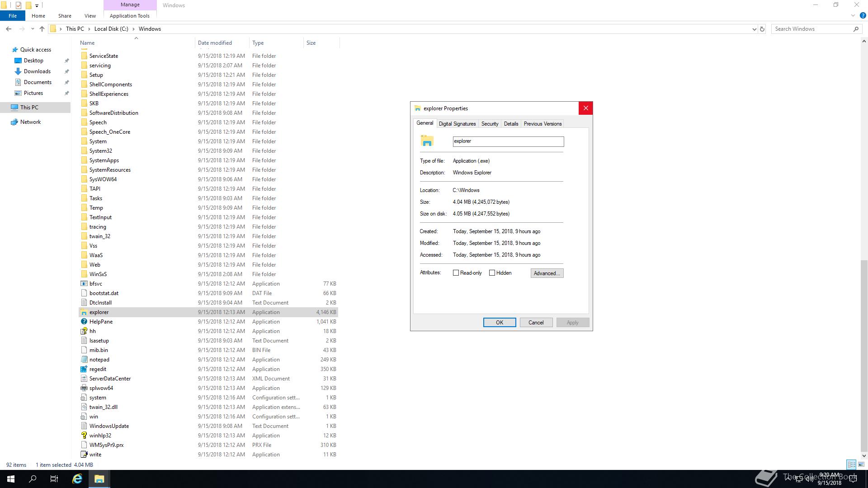Enable the Read-only checkbox

(456, 273)
